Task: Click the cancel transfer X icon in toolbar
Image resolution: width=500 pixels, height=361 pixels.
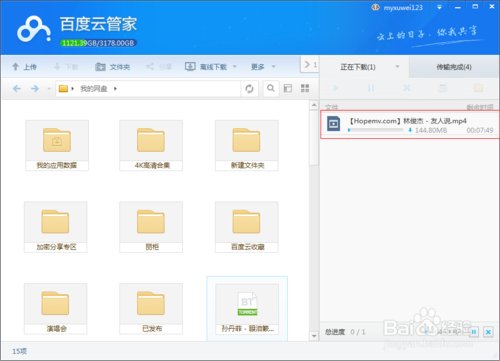Action: tap(407, 88)
